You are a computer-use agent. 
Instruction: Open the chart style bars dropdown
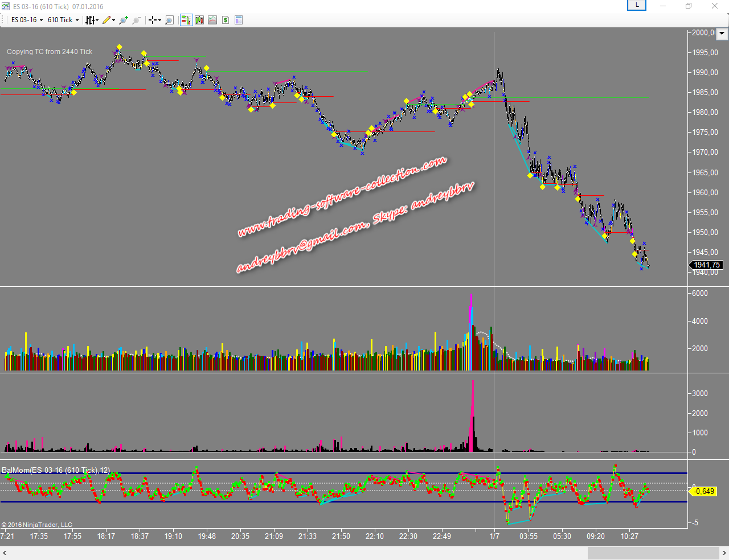click(x=91, y=20)
